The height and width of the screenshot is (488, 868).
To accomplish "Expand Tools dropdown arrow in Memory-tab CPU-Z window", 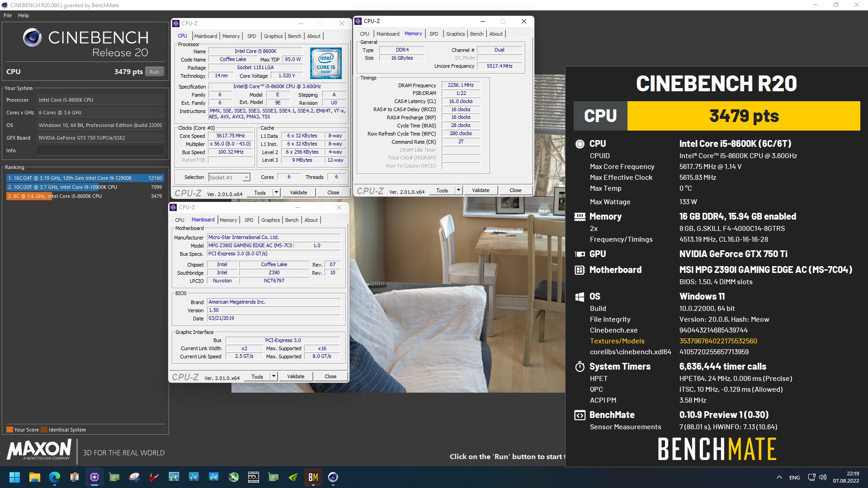I will point(458,190).
